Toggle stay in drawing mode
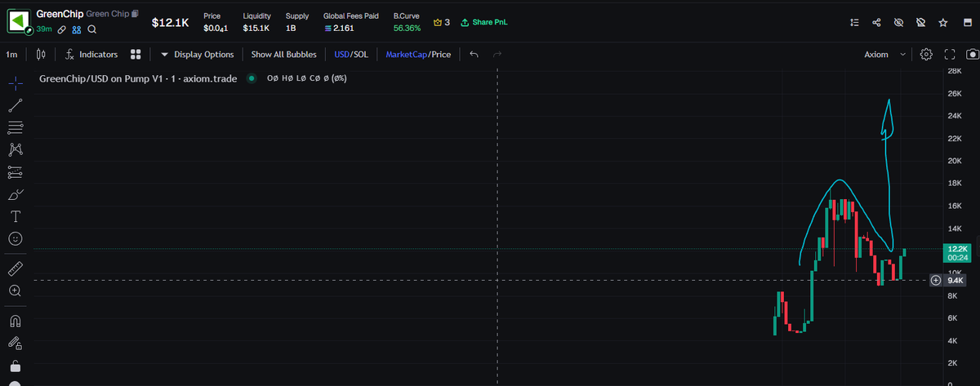The height and width of the screenshot is (386, 980). pos(15,343)
